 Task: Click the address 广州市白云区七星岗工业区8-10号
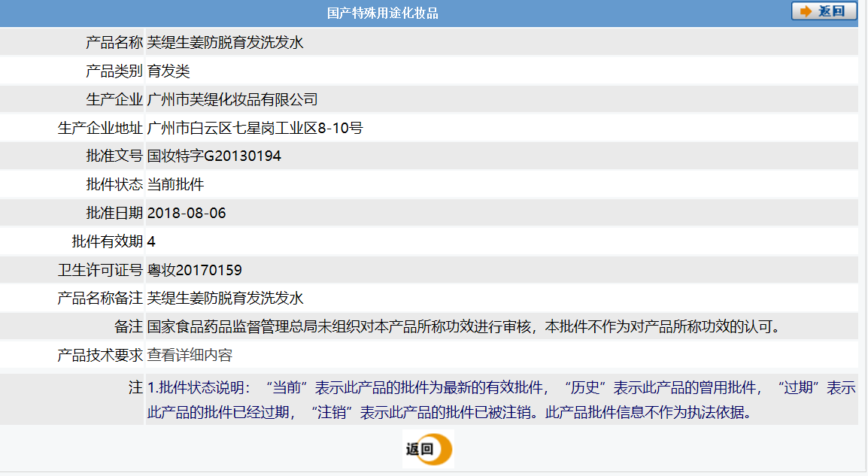click(x=255, y=128)
